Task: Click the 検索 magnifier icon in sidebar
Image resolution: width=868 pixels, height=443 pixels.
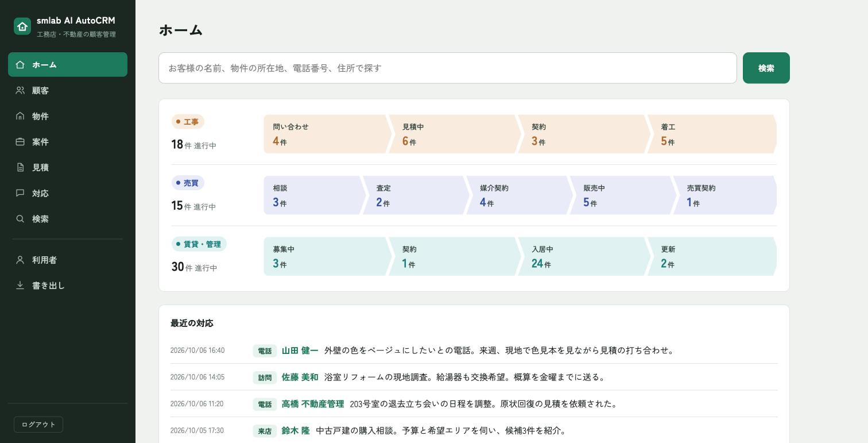Action: click(x=20, y=219)
